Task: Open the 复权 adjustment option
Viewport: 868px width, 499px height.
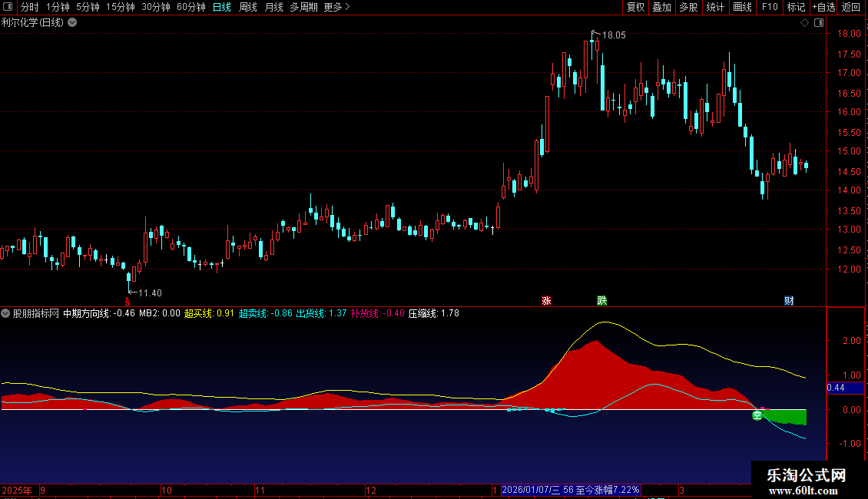Action: pos(635,7)
